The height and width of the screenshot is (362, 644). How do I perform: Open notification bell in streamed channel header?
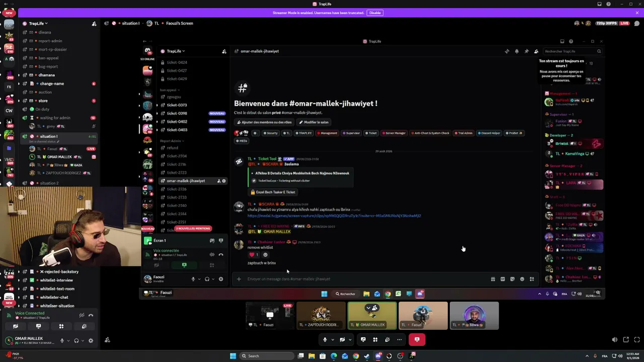coord(516,51)
